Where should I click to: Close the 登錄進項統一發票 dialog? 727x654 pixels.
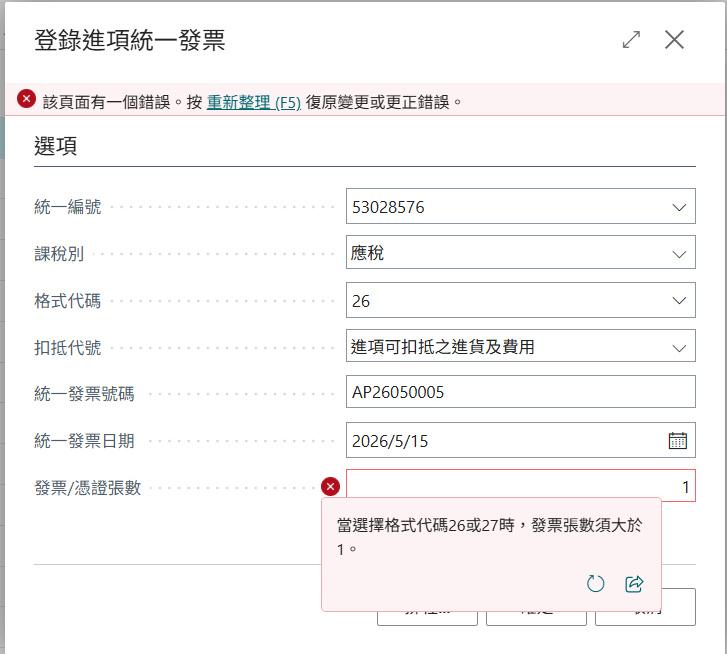pyautogui.click(x=674, y=39)
